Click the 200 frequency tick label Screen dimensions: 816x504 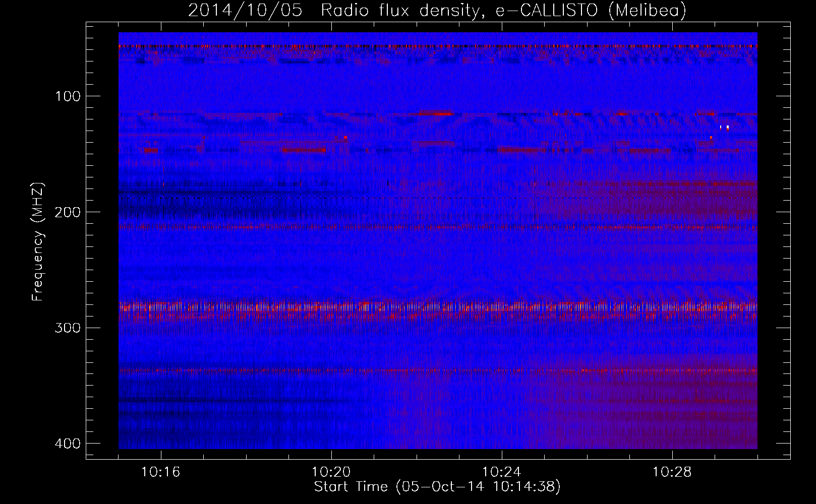pos(67,212)
